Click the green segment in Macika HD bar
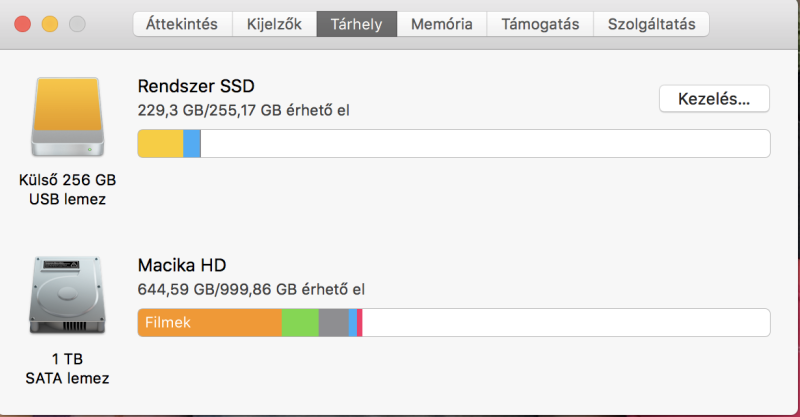The height and width of the screenshot is (417, 800). point(300,323)
